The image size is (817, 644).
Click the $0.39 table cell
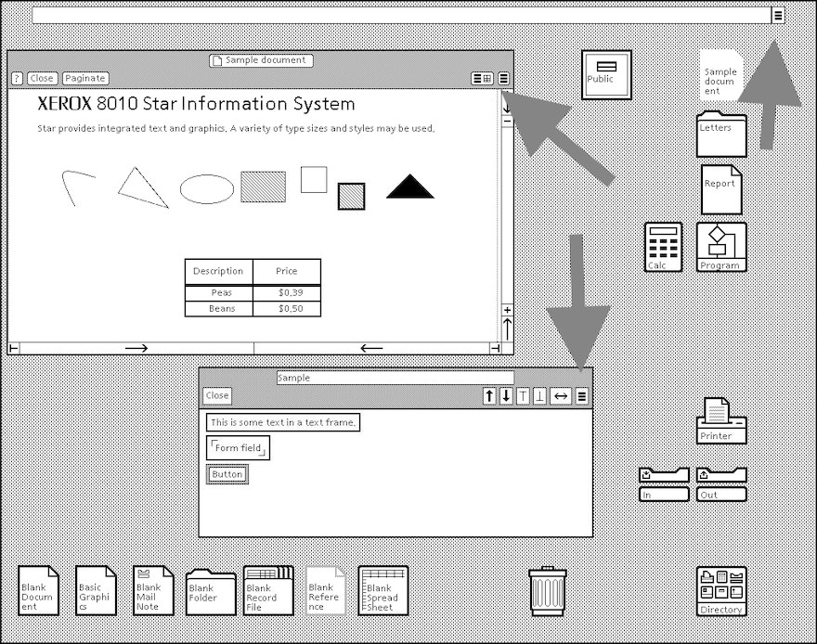pos(287,293)
